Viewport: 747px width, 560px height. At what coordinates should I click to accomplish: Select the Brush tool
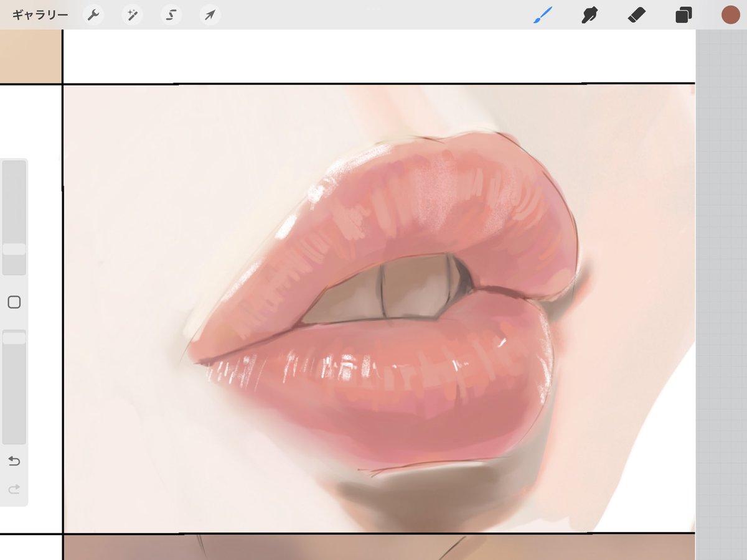click(x=543, y=15)
